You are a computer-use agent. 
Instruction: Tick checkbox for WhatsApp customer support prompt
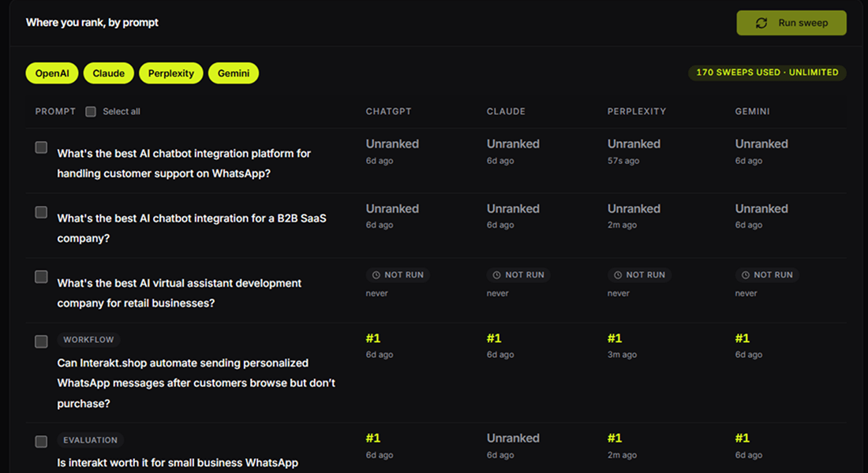[x=41, y=147]
